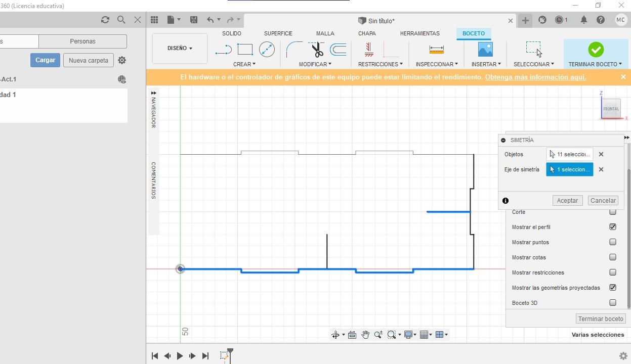
Task: Expand the INSERTAR menu
Action: pyautogui.click(x=486, y=64)
